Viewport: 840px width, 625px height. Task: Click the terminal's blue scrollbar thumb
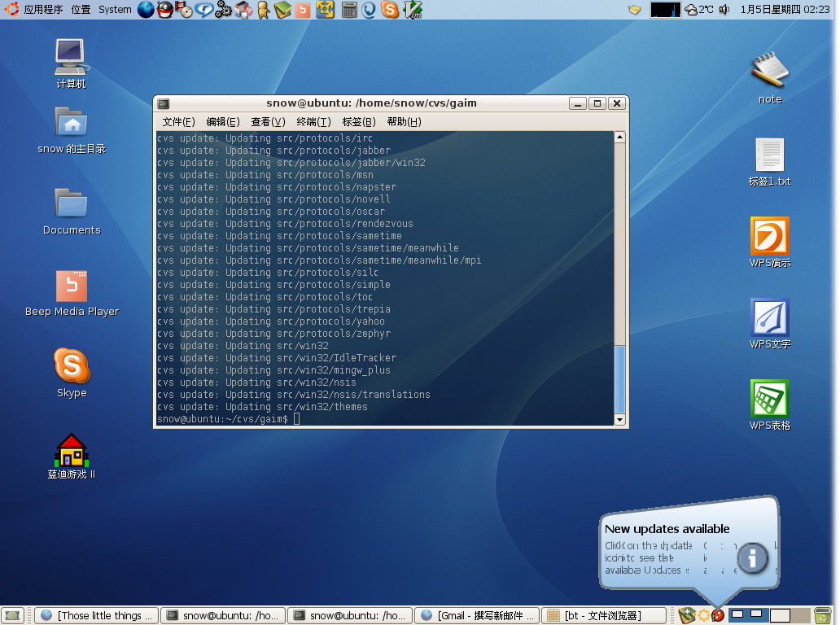click(x=619, y=380)
